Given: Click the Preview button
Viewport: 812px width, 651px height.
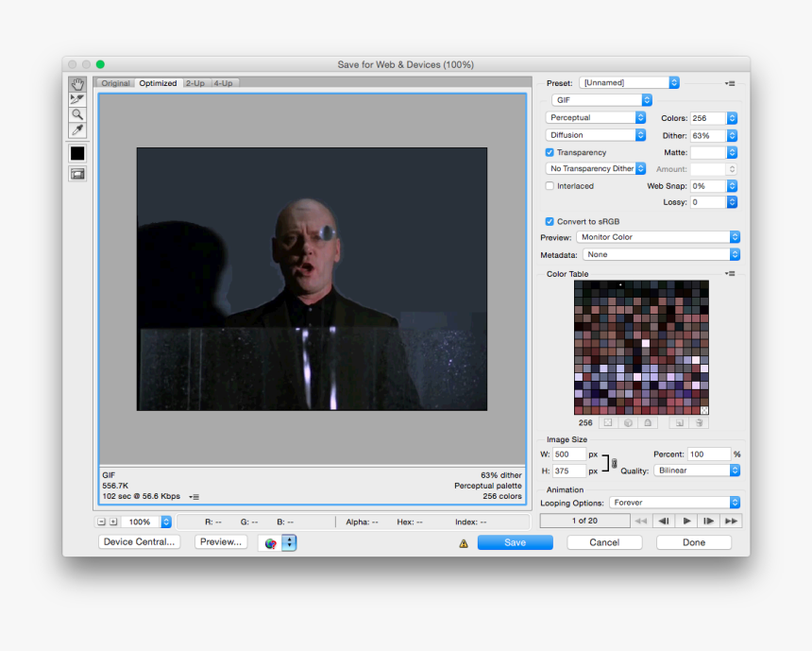Looking at the screenshot, I should 221,542.
